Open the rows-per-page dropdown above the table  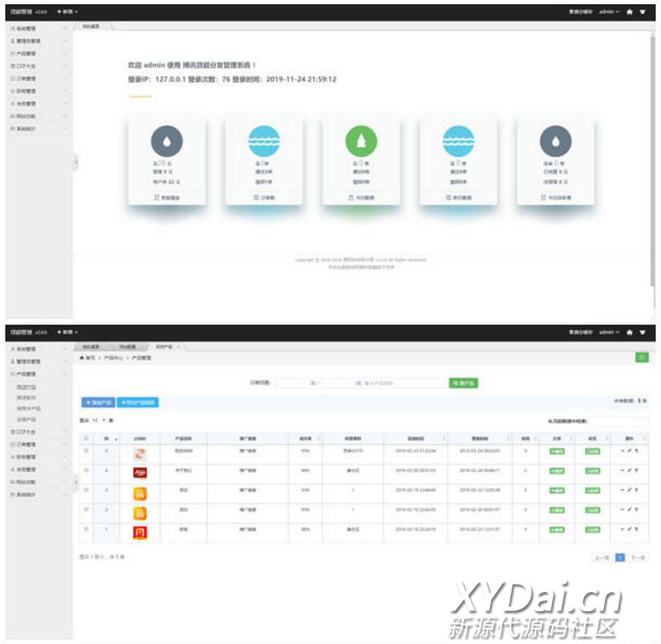(98, 420)
